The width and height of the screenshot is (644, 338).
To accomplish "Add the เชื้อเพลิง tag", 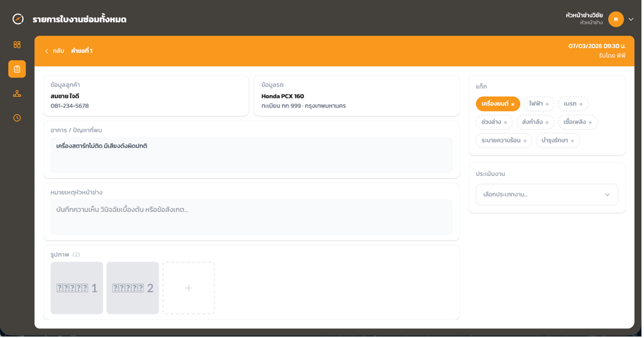I will [x=580, y=122].
